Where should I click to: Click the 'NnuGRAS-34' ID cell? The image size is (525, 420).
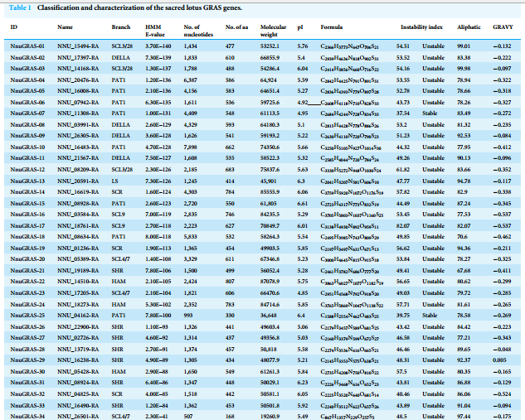(x=27, y=417)
